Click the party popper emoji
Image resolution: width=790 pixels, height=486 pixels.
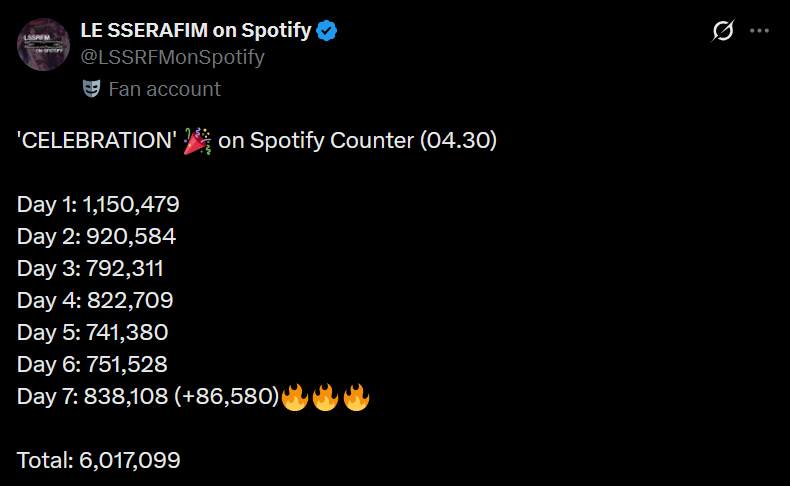[197, 141]
